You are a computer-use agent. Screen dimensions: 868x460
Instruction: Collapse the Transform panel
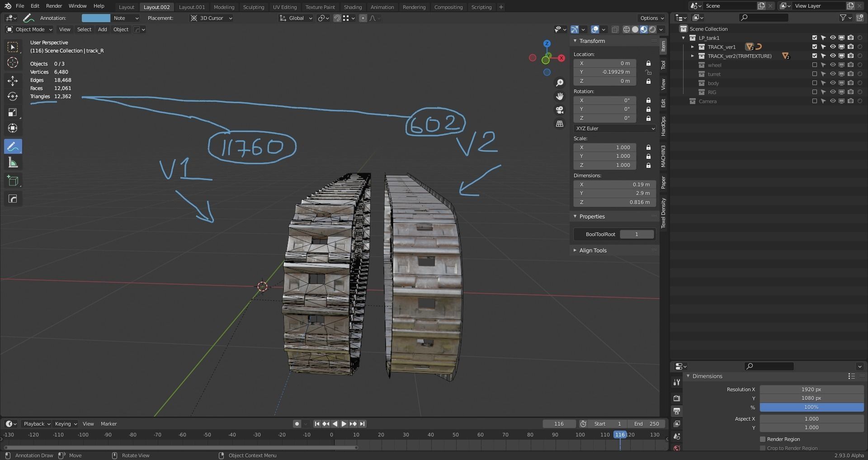point(575,41)
